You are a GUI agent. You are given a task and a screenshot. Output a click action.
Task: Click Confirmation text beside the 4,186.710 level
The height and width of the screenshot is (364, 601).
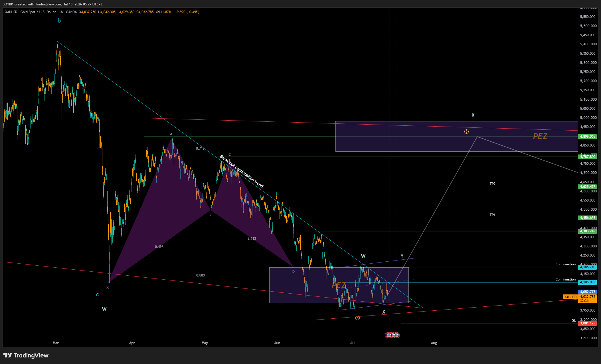tap(565, 264)
